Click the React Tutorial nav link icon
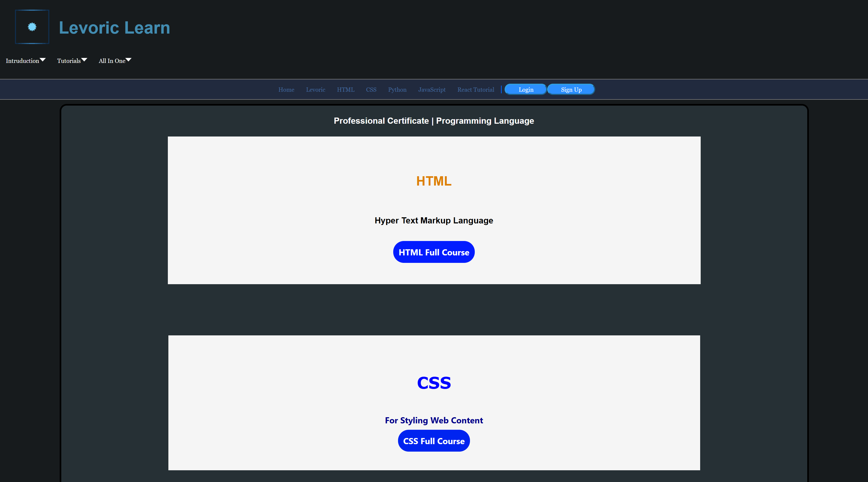 [x=476, y=89]
